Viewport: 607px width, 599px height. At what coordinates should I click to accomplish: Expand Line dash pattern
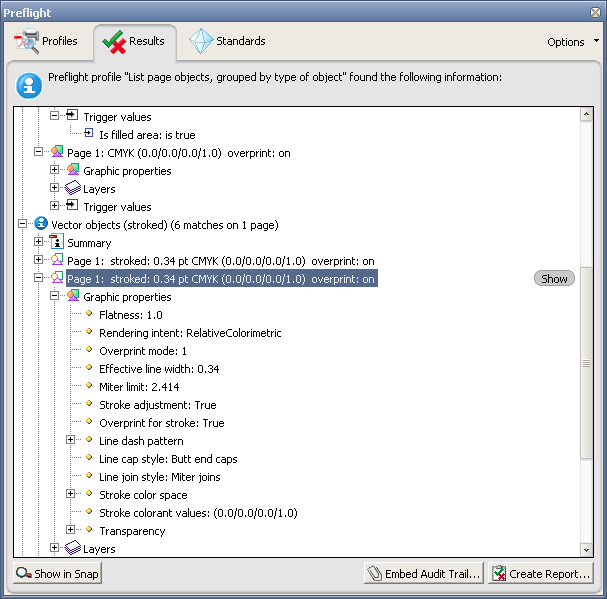[x=70, y=439]
